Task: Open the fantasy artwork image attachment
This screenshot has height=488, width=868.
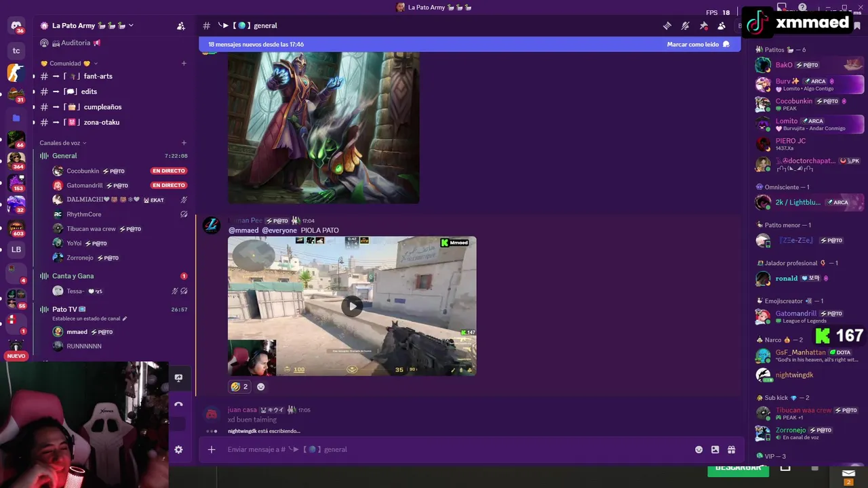Action: [x=323, y=127]
